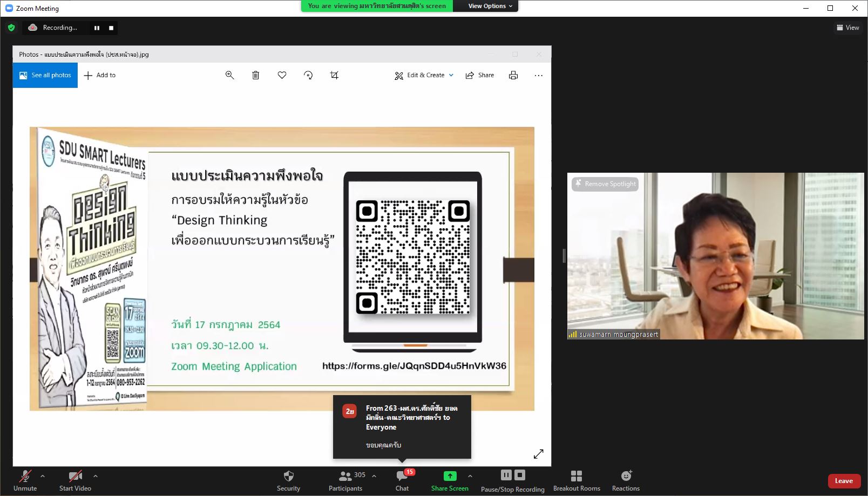Open the Chat panel with 15 unread

coord(402,480)
